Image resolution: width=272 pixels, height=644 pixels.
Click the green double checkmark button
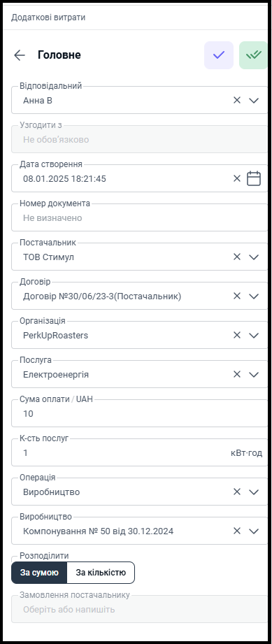(253, 55)
